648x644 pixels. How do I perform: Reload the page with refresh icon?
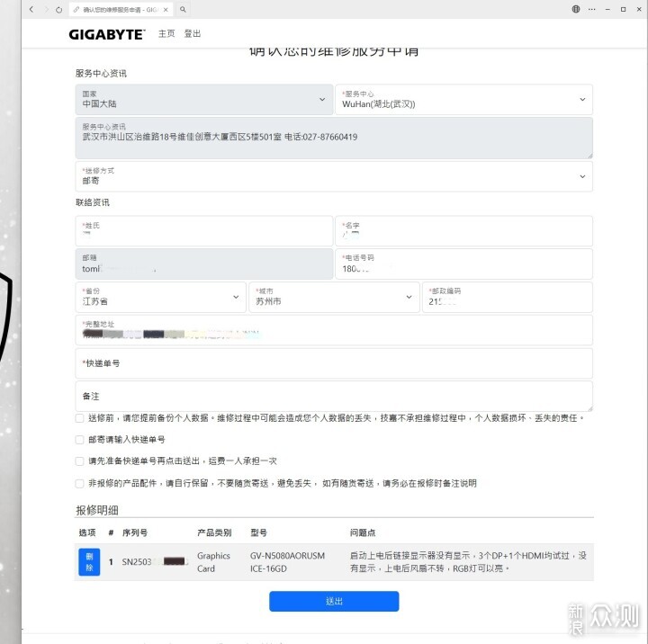click(x=58, y=10)
